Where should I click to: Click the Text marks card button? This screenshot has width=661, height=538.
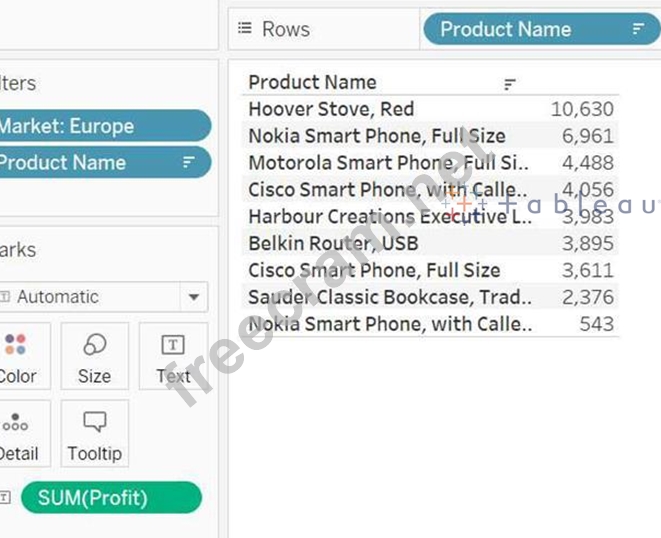click(x=173, y=356)
